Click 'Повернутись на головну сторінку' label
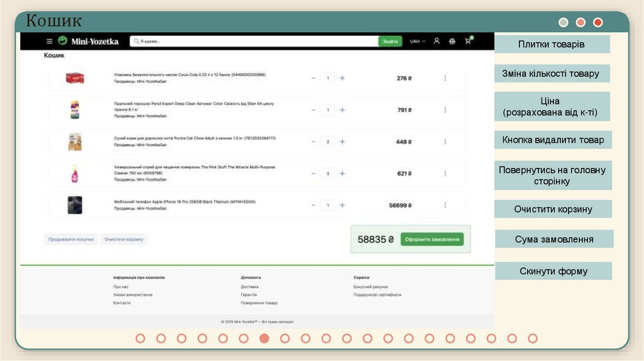Image resolution: width=644 pixels, height=361 pixels. [x=553, y=175]
